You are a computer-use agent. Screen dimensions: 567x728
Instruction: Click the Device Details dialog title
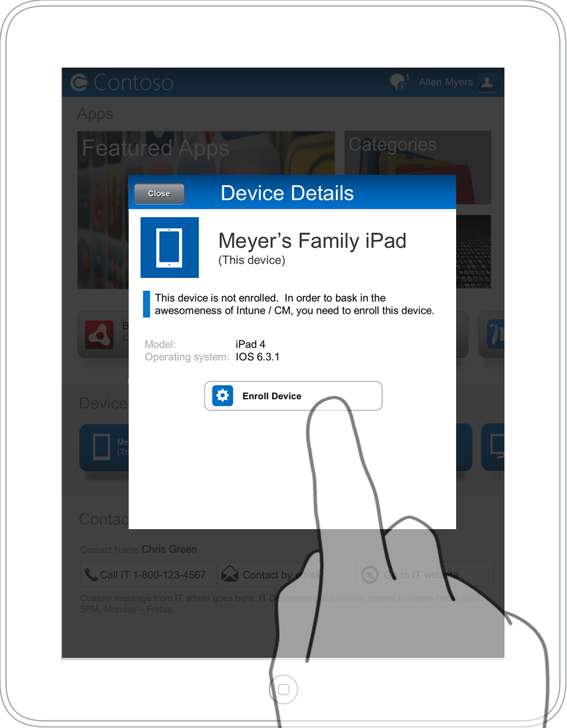click(287, 193)
